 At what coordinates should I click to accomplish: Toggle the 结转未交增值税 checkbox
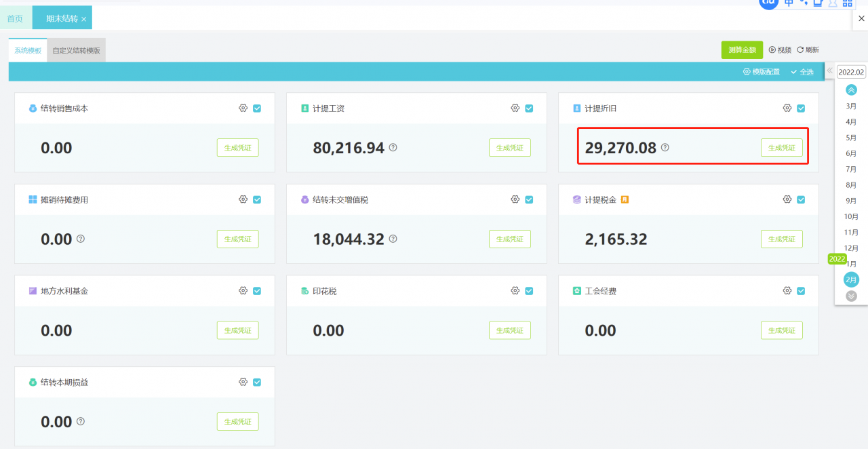coord(529,199)
